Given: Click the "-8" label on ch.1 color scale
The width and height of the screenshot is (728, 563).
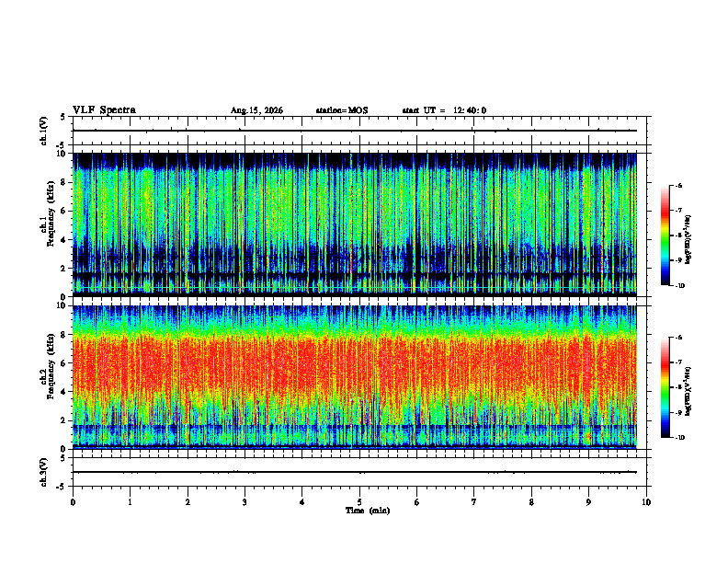Looking at the screenshot, I should coord(678,236).
